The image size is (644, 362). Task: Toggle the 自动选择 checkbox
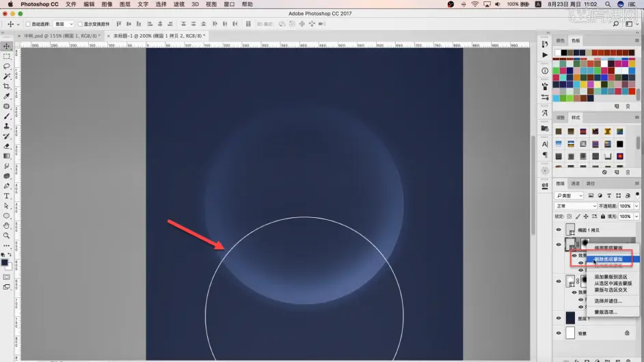(28, 24)
